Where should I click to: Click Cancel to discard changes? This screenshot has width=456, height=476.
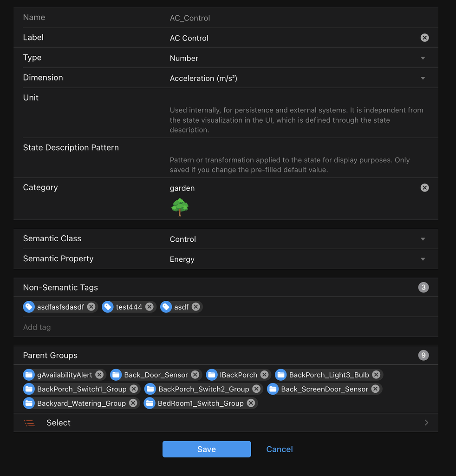(279, 449)
